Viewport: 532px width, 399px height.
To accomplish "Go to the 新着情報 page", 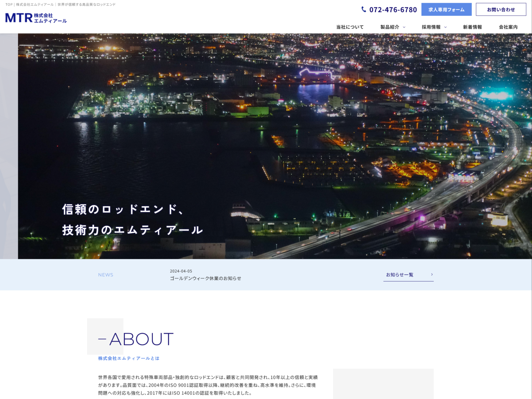I will tap(472, 27).
